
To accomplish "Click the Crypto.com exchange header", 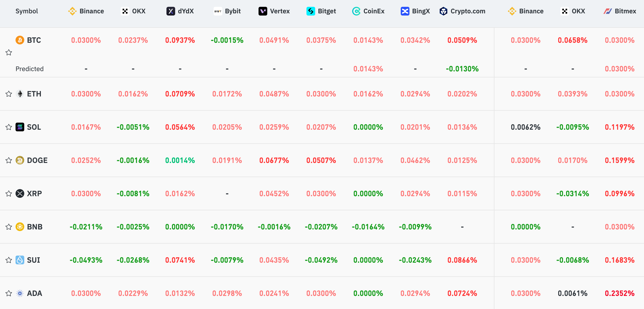I will [462, 11].
